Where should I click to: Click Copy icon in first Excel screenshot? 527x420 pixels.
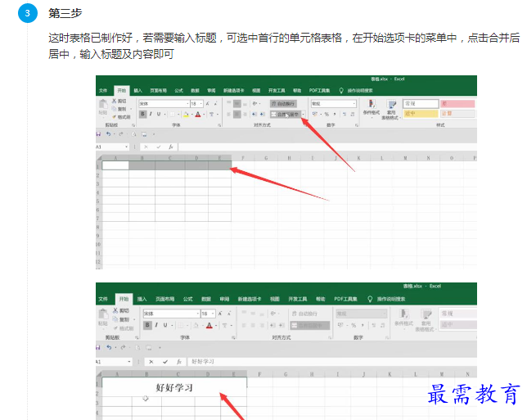115,109
